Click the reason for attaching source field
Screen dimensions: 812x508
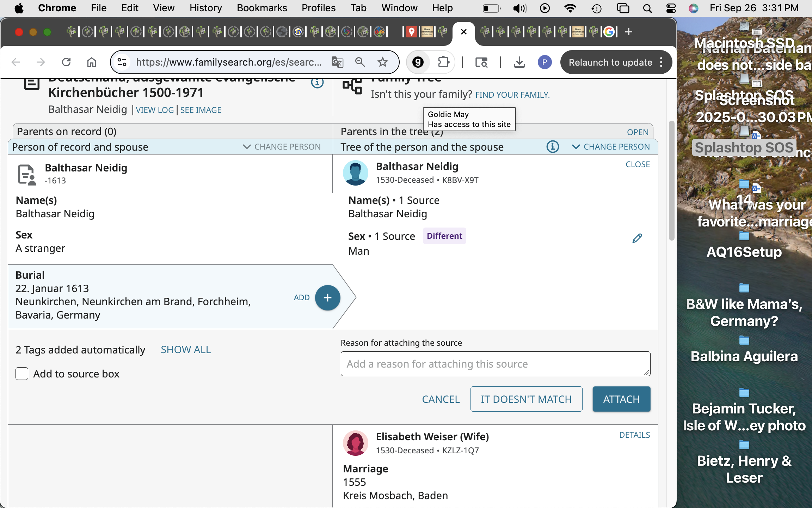click(x=495, y=364)
